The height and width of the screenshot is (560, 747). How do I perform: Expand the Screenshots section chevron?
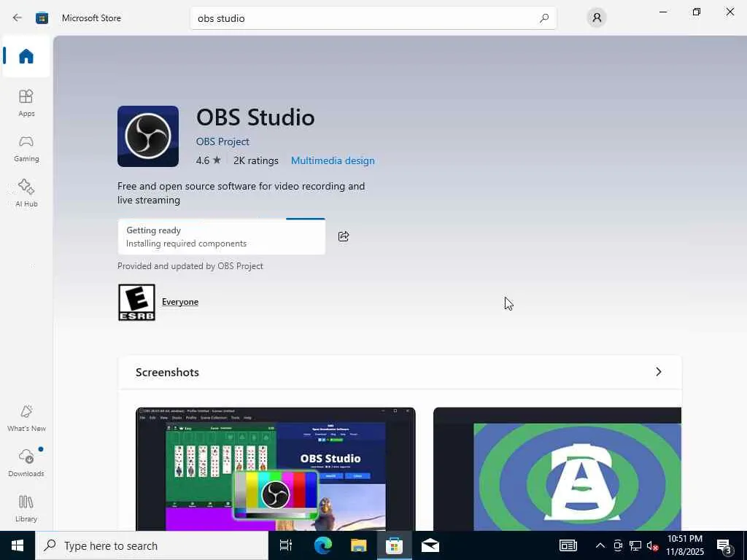click(x=659, y=372)
